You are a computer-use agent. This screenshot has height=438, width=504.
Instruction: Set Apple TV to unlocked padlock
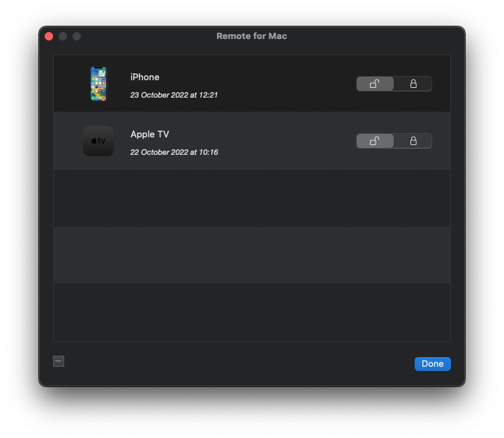pos(375,141)
